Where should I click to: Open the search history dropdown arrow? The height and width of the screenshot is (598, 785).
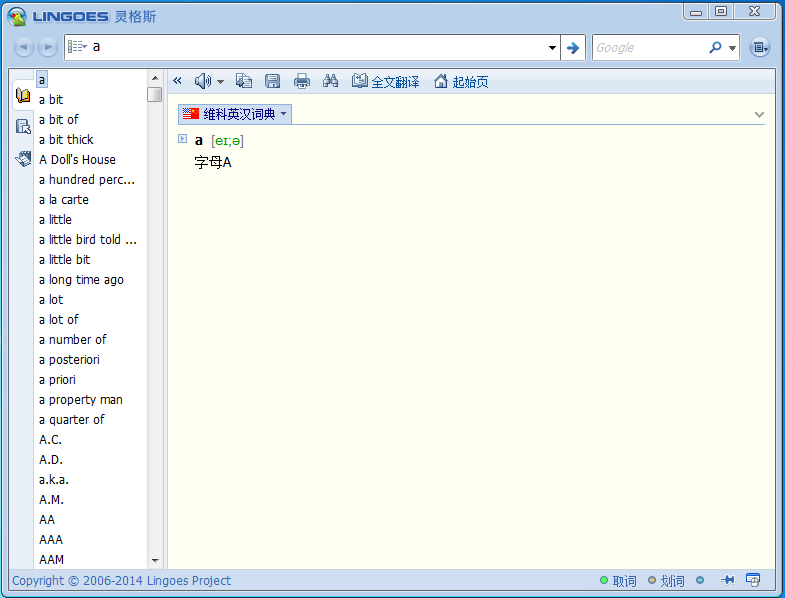click(553, 47)
